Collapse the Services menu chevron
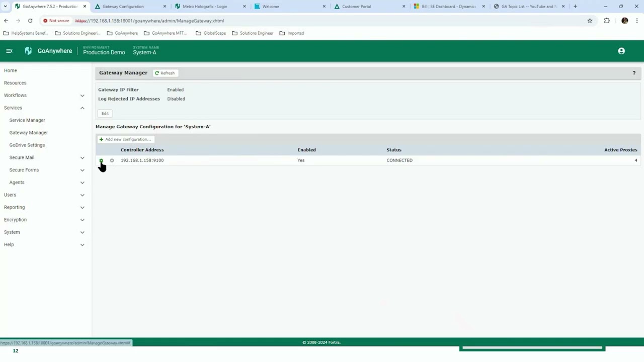The height and width of the screenshot is (362, 644). [x=82, y=108]
